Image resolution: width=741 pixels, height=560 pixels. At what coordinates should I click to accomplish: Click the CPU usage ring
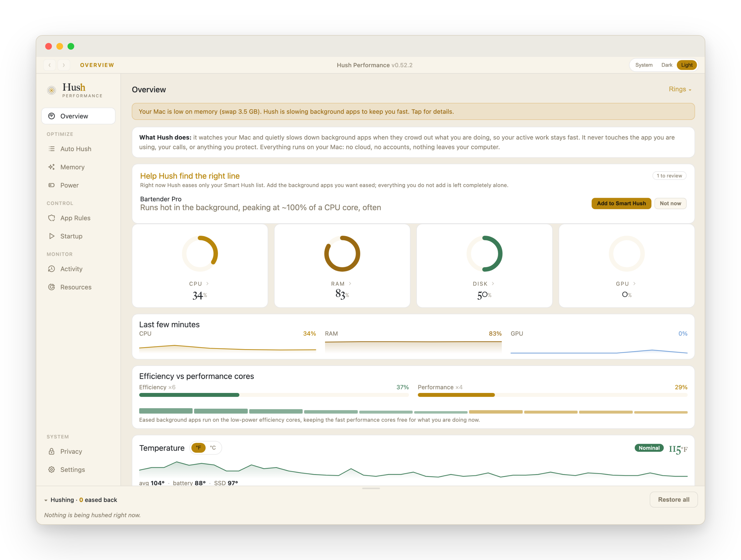[x=200, y=254]
